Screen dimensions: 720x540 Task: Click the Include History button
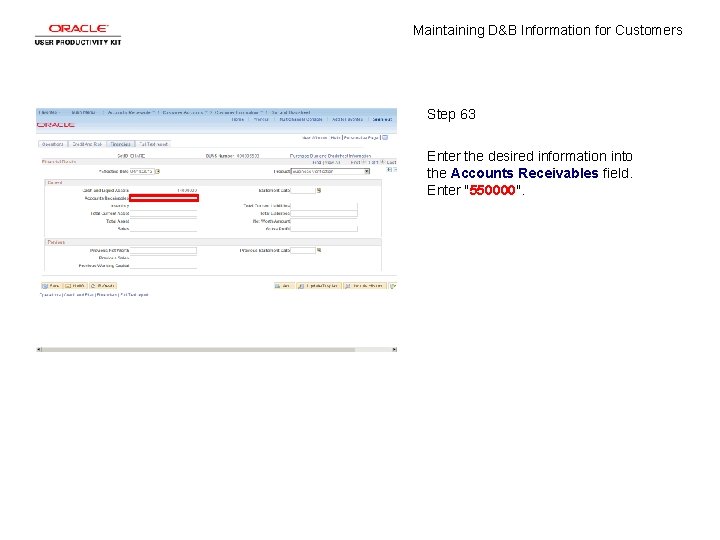[365, 286]
